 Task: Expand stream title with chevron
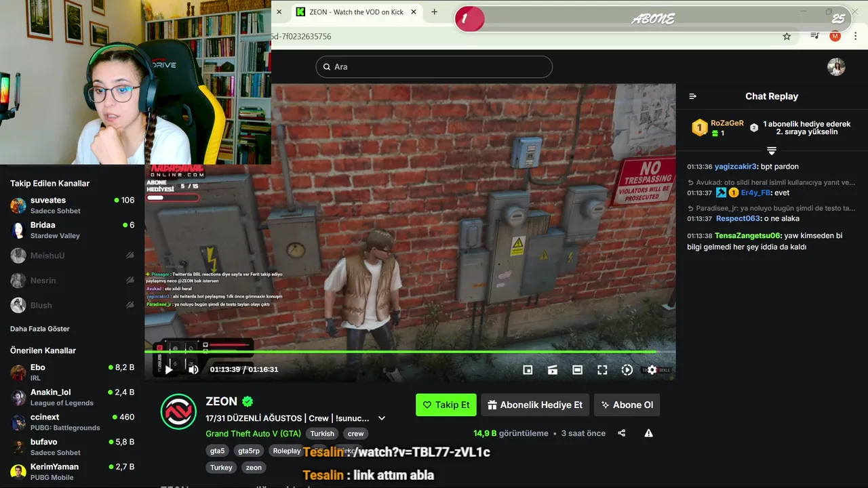[x=382, y=418]
